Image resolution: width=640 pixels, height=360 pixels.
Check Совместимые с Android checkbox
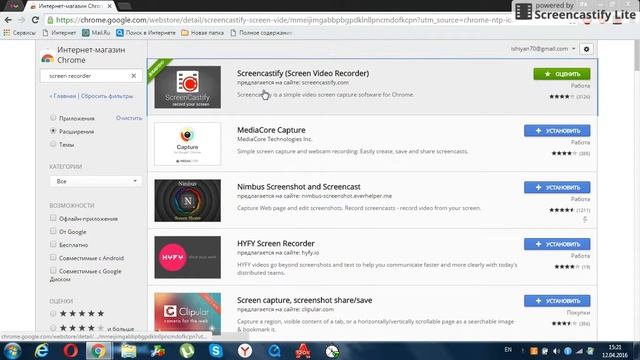point(53,257)
